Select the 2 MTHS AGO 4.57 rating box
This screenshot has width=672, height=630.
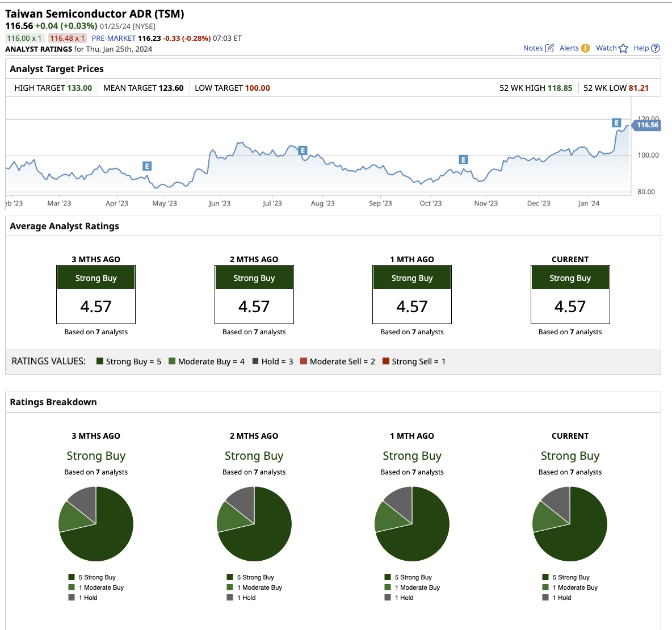[254, 295]
